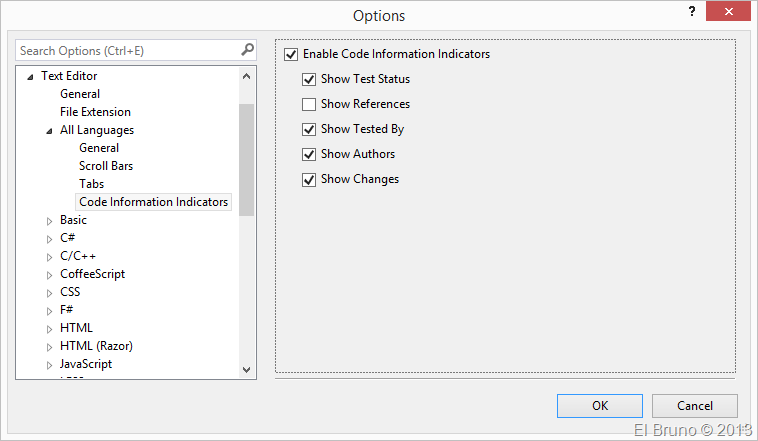
Task: Expand the JavaScript node
Action: point(49,364)
